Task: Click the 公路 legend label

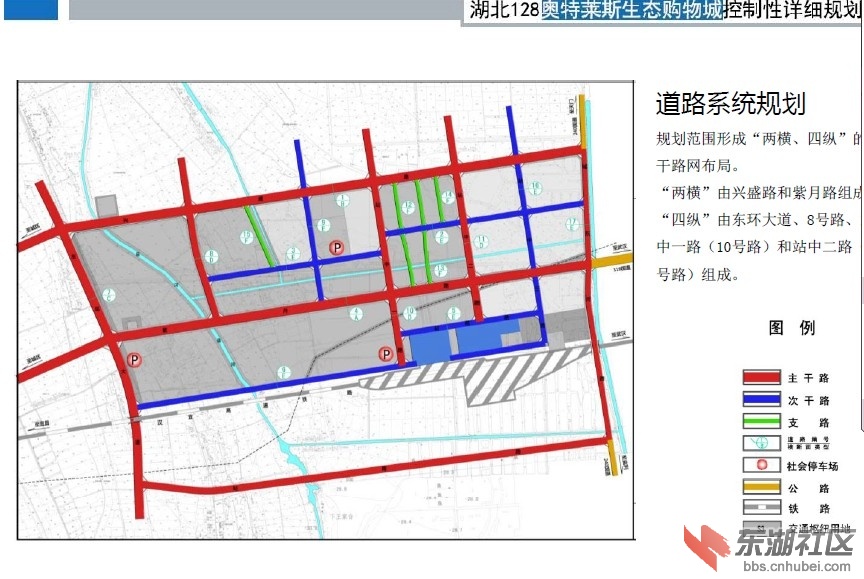Action: tap(808, 488)
